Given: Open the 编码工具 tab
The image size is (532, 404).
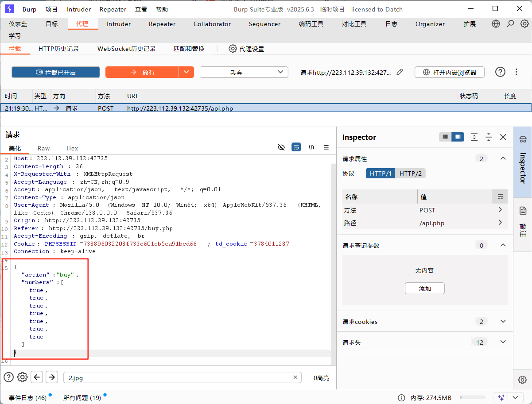Looking at the screenshot, I should pyautogui.click(x=311, y=24).
